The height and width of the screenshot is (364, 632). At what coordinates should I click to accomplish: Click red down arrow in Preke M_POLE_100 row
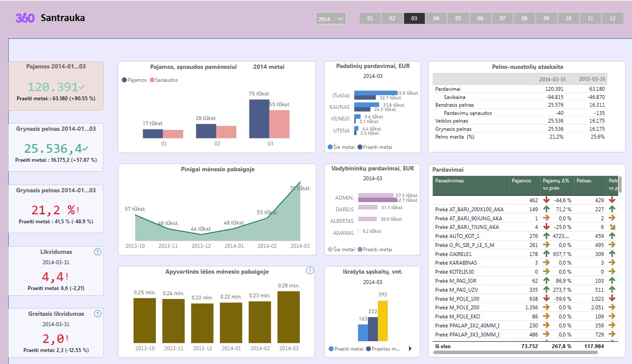(x=546, y=298)
